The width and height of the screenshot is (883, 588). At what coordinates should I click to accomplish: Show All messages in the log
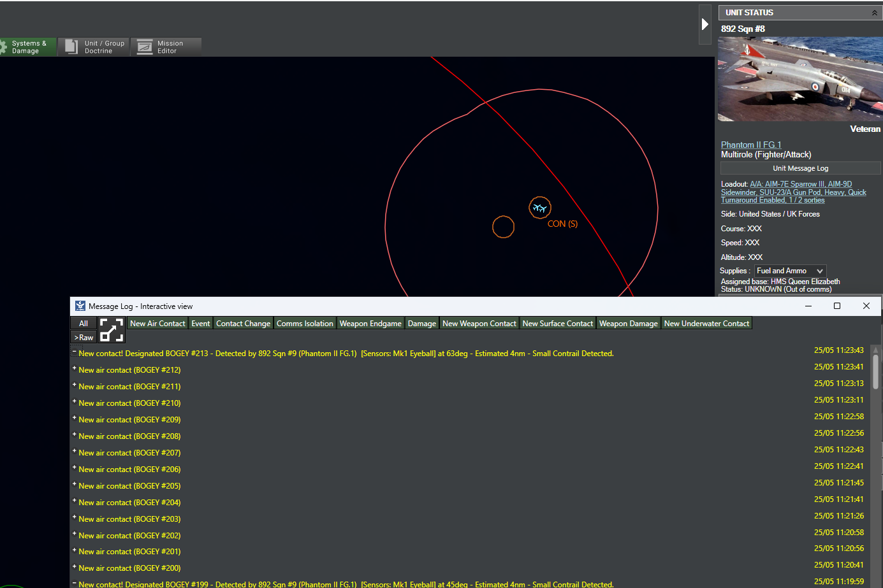pyautogui.click(x=84, y=324)
